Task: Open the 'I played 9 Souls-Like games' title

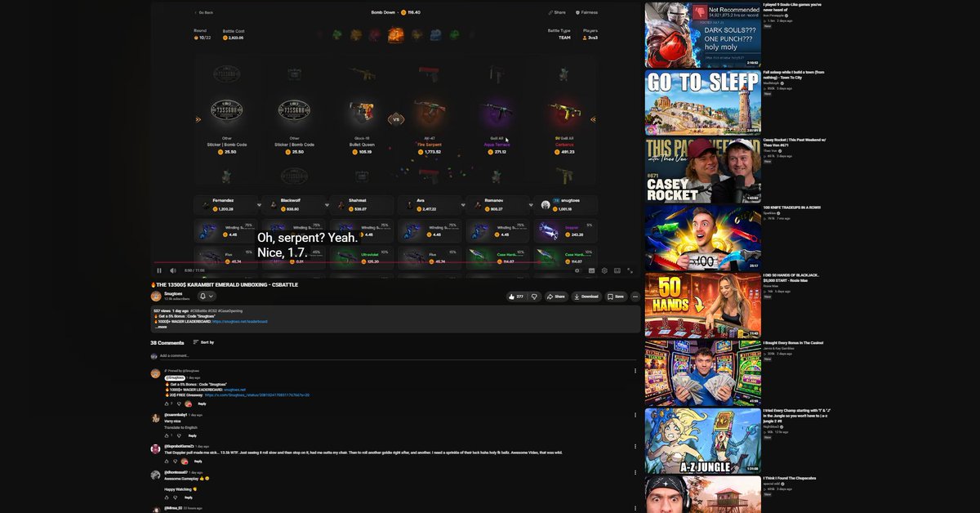Action: [x=793, y=7]
